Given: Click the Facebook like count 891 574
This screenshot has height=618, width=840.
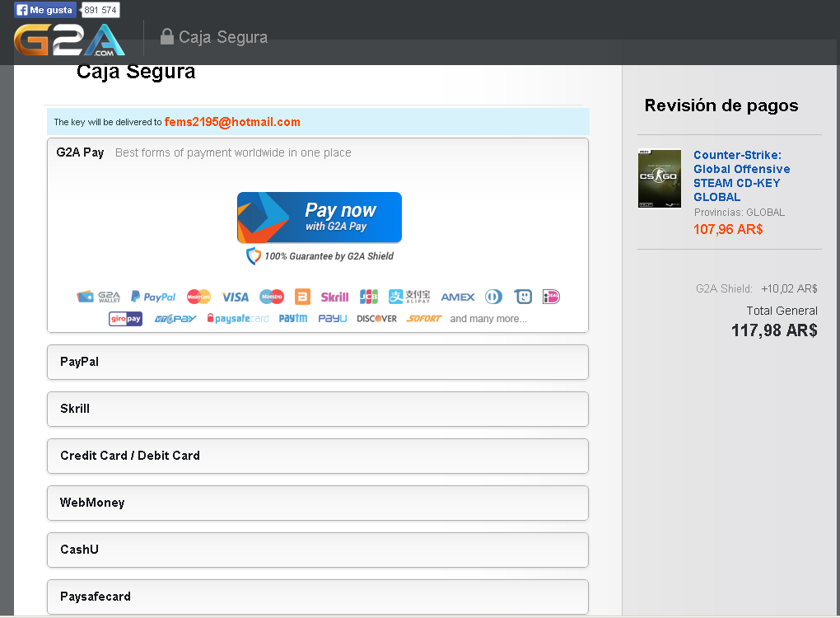Looking at the screenshot, I should (100, 10).
